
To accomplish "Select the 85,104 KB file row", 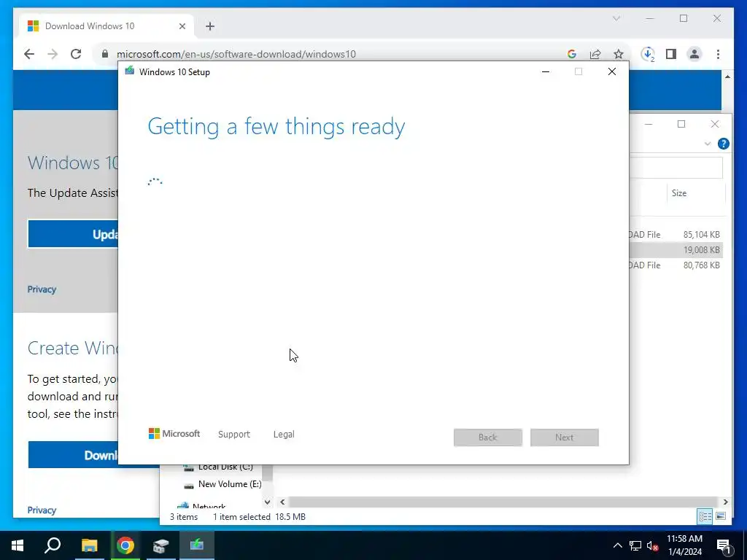I will point(676,234).
